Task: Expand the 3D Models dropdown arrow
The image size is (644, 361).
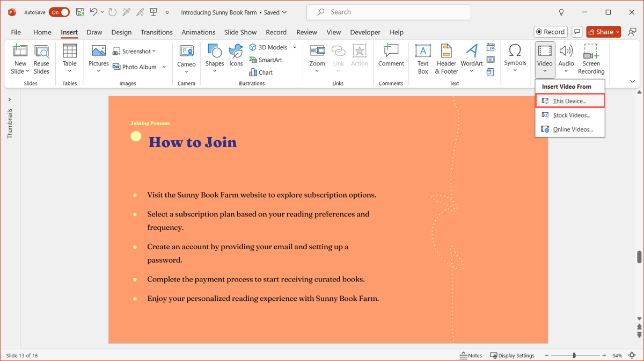Action: (295, 47)
